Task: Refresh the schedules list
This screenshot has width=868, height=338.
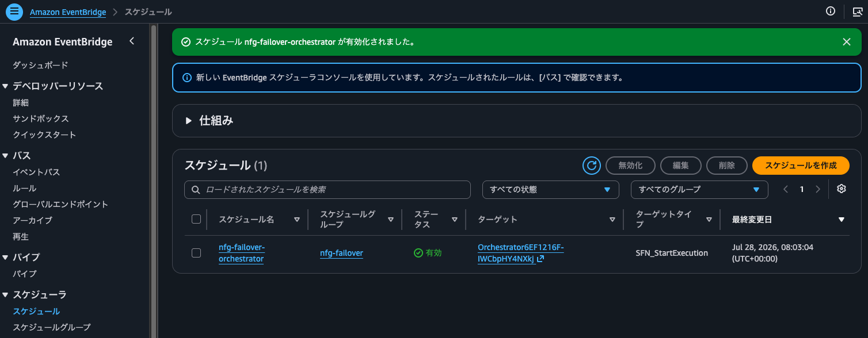Action: tap(591, 166)
